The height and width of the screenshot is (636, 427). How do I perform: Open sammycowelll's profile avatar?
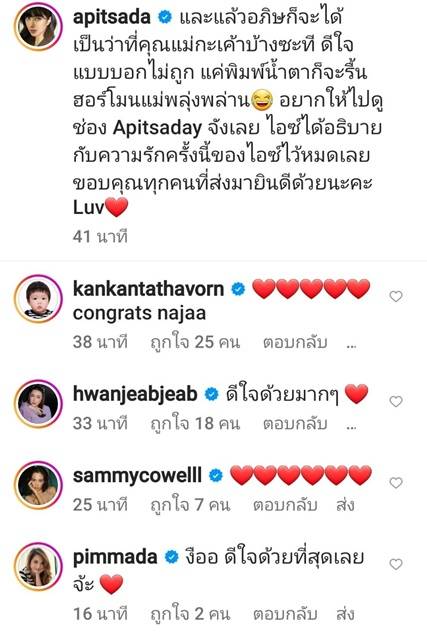[38, 485]
